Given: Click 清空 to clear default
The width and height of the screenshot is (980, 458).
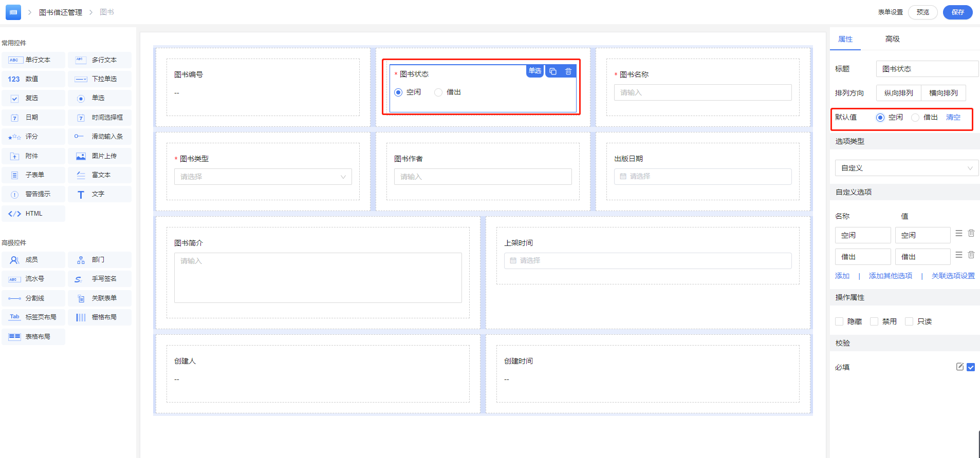Looking at the screenshot, I should [953, 118].
